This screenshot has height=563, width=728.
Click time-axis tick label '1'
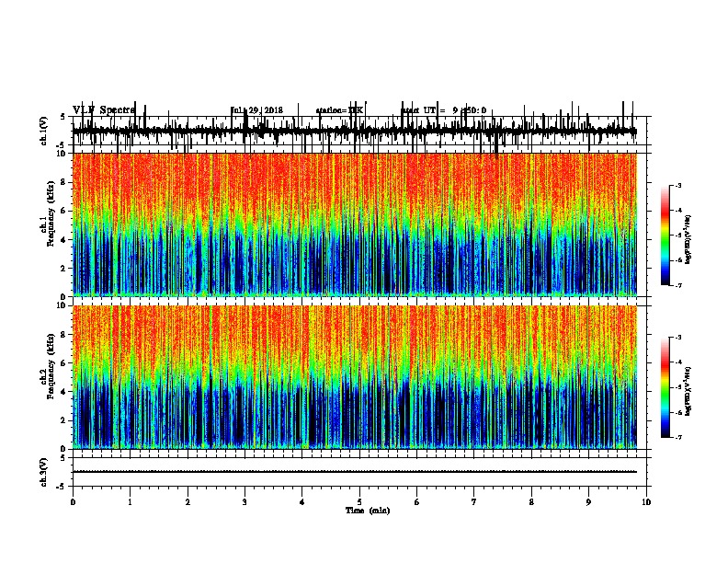pos(130,502)
